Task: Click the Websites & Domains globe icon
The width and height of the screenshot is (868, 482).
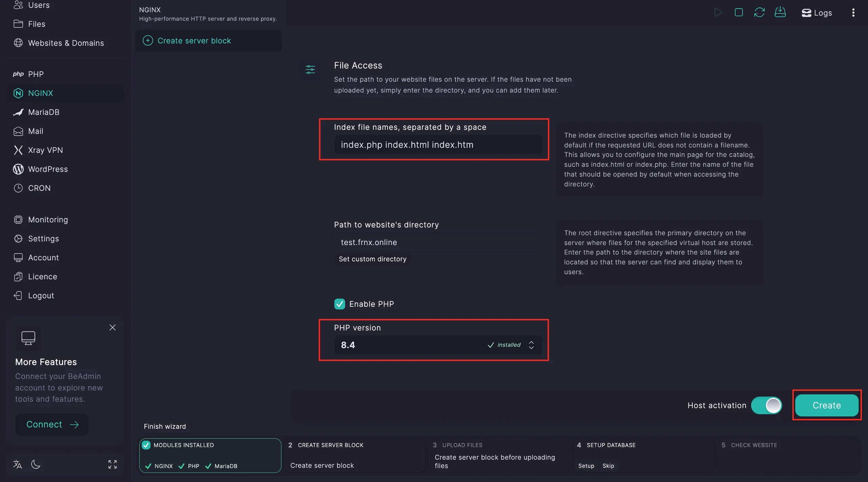Action: [18, 43]
